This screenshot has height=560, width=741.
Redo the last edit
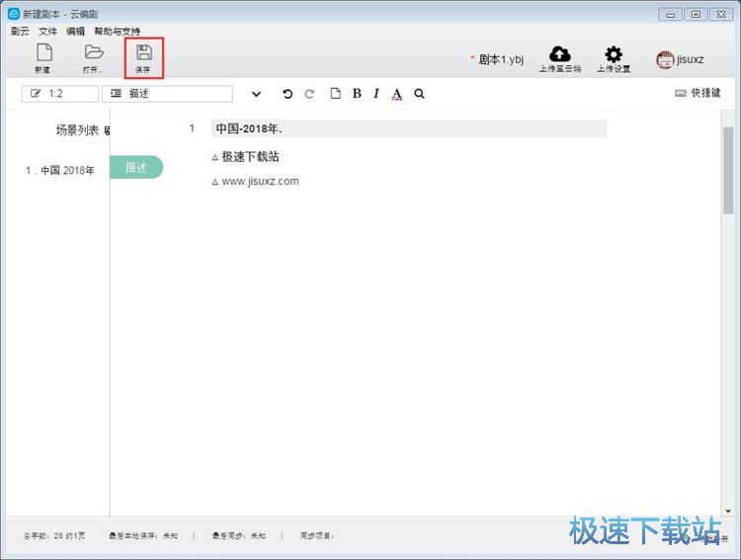(x=309, y=94)
